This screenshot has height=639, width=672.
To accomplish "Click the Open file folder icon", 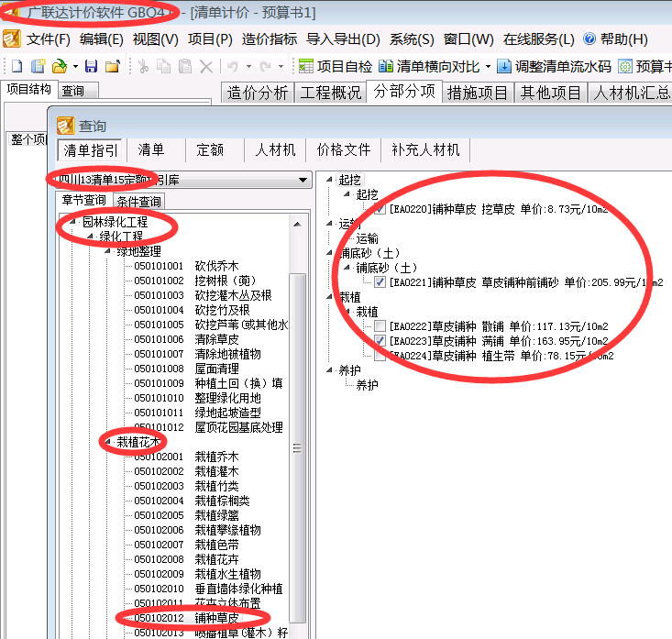I will click(60, 66).
